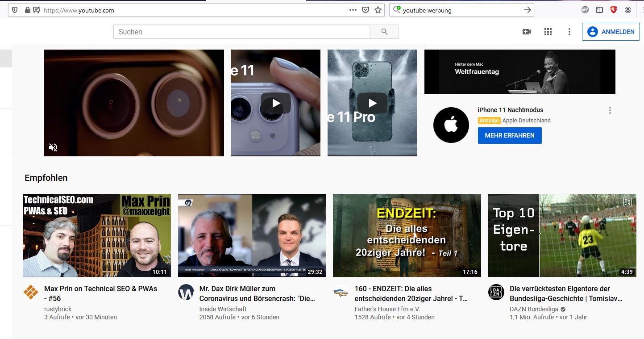Go to rustybrick channel name
Image resolution: width=644 pixels, height=339 pixels.
tap(58, 309)
